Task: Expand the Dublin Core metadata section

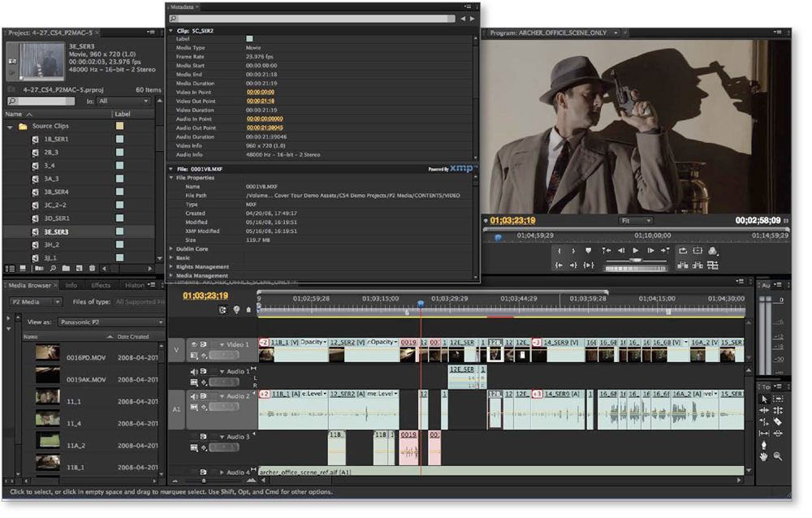Action: point(171,248)
